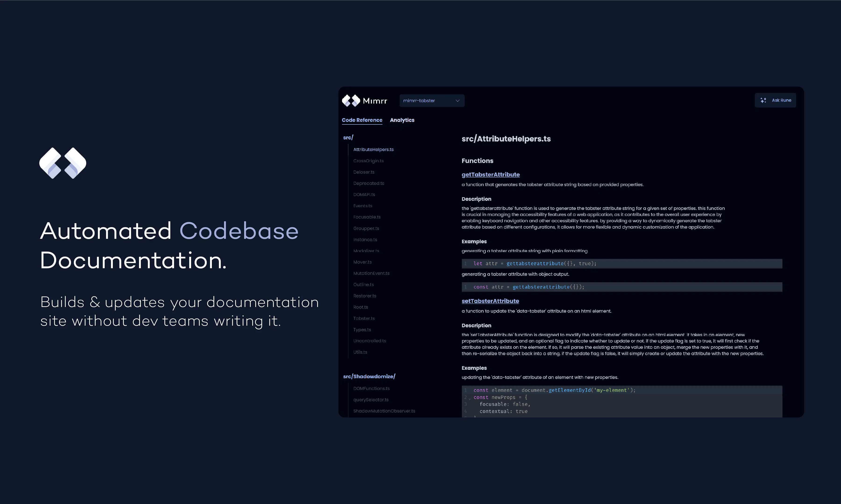Open Focusable.ts in the sidebar
Screen dimensions: 841x504
point(367,217)
